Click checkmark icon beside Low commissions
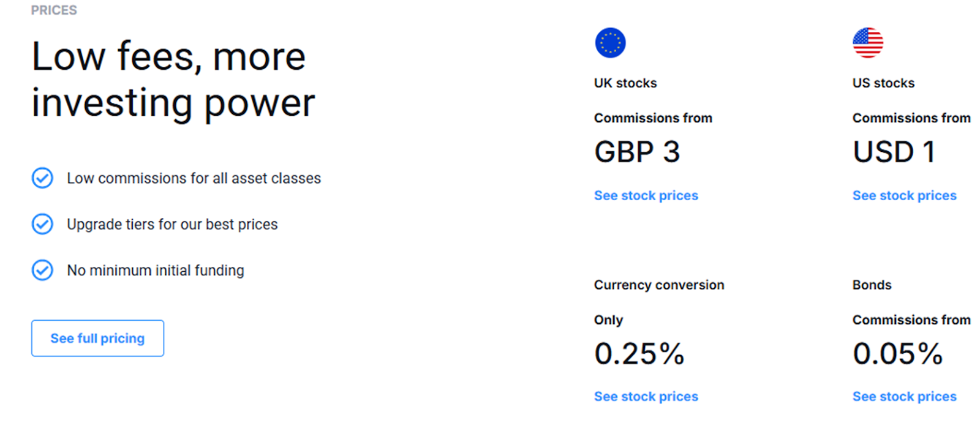The image size is (980, 423). pyautogui.click(x=42, y=178)
